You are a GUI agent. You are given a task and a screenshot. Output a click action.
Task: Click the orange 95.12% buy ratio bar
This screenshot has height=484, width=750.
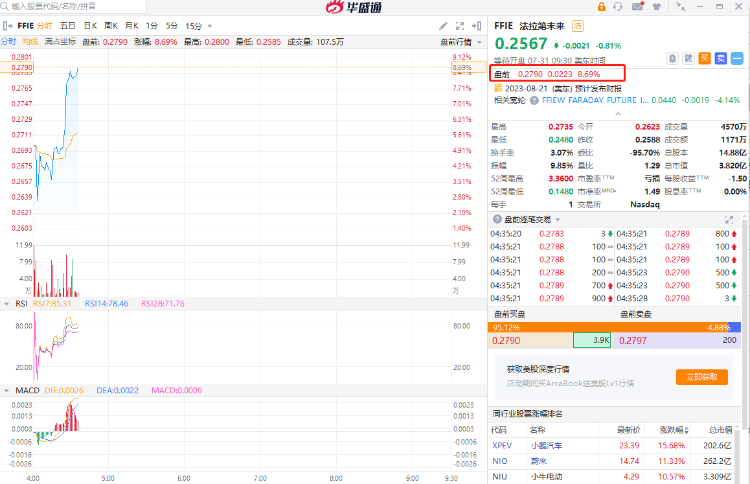pyautogui.click(x=608, y=328)
